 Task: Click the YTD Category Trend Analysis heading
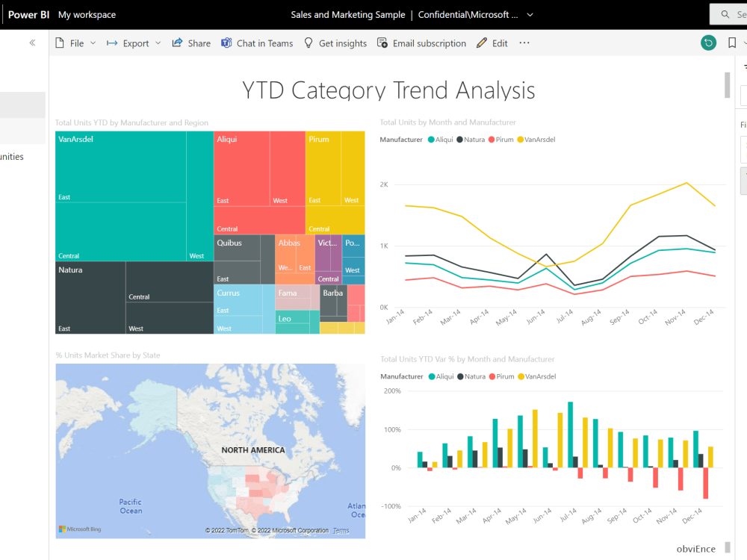(x=388, y=90)
